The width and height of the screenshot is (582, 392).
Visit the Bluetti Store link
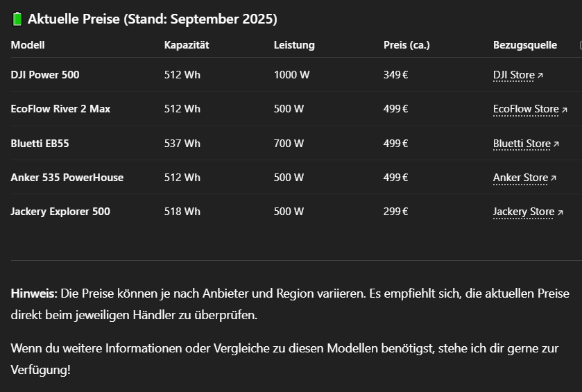point(521,144)
